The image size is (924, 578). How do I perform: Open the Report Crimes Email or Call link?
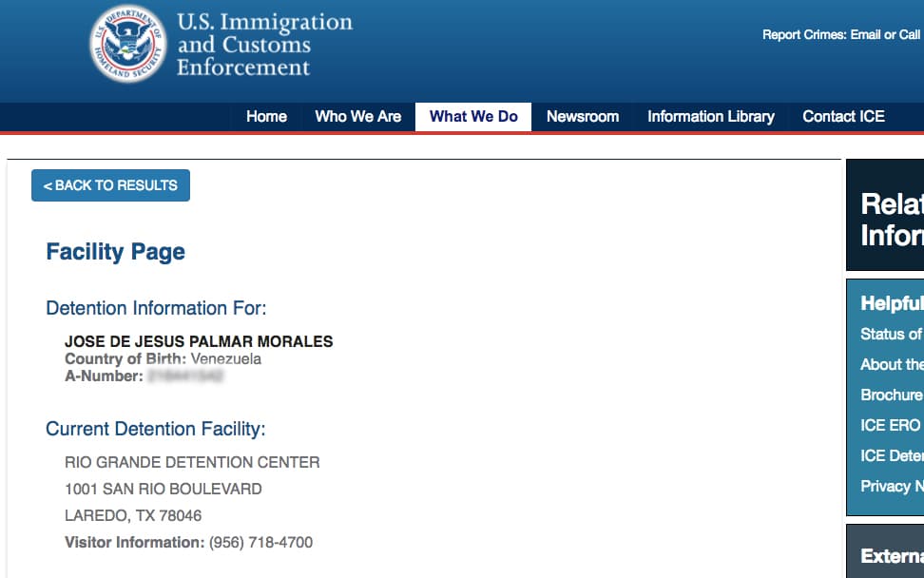pyautogui.click(x=840, y=35)
